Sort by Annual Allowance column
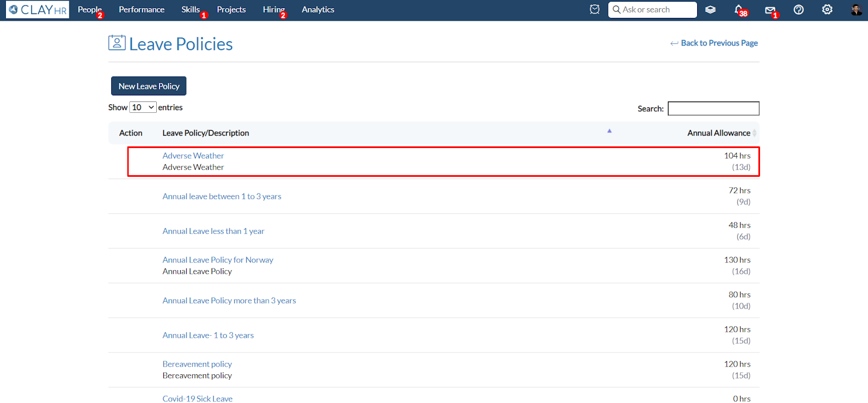 tap(719, 133)
